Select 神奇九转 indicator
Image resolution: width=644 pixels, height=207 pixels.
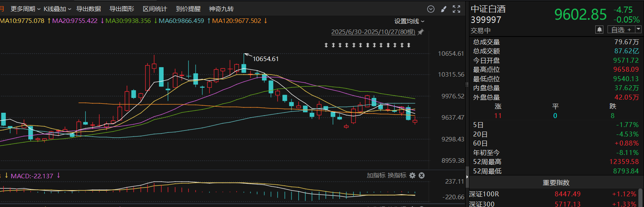[x=221, y=9]
